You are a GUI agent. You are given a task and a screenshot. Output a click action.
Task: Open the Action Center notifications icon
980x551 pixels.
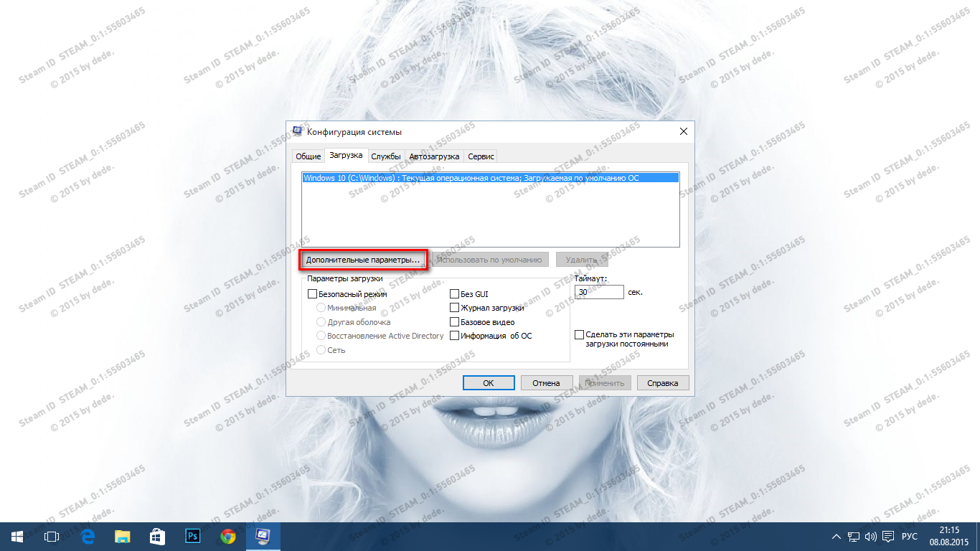coord(888,537)
